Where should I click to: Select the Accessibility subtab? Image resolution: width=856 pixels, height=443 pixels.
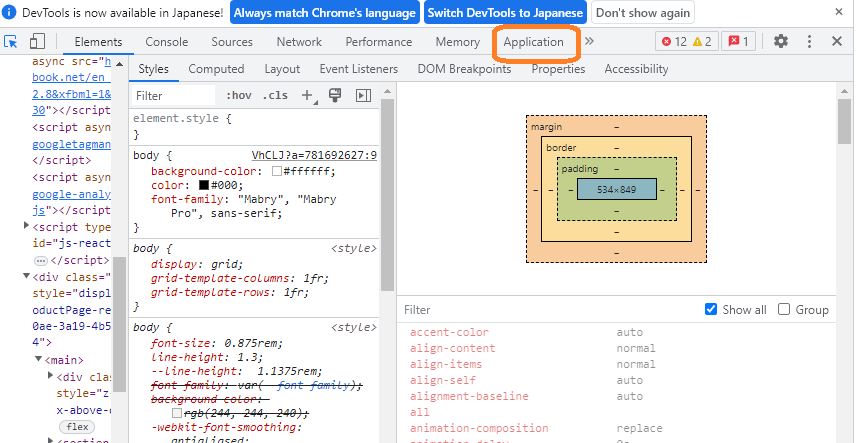[636, 69]
